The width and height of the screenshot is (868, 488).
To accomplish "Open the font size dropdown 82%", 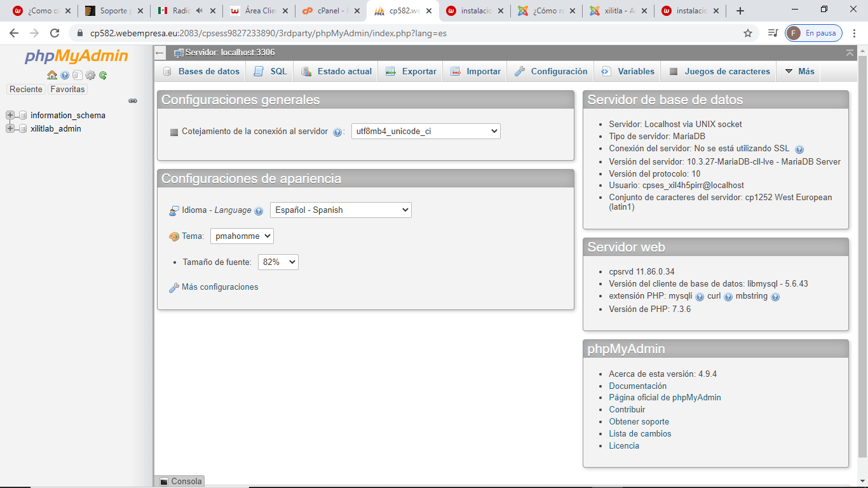I will (278, 262).
